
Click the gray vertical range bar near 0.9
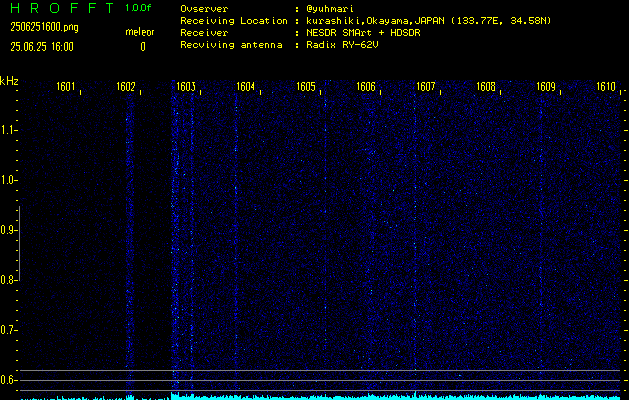[x=19, y=243]
